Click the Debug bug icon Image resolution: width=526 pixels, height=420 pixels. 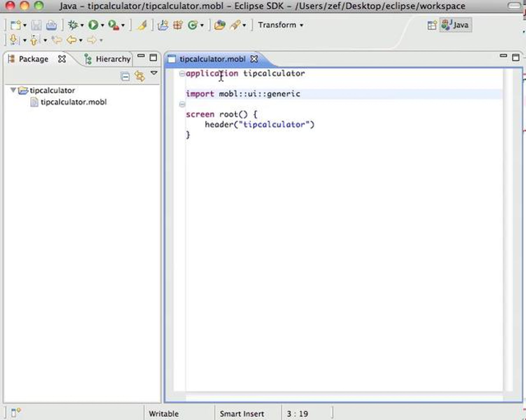pos(73,25)
